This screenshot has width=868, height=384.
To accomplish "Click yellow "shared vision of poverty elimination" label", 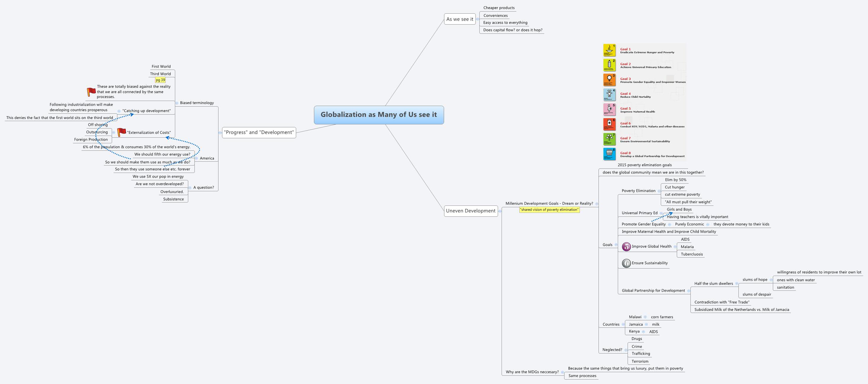I will [x=549, y=210].
